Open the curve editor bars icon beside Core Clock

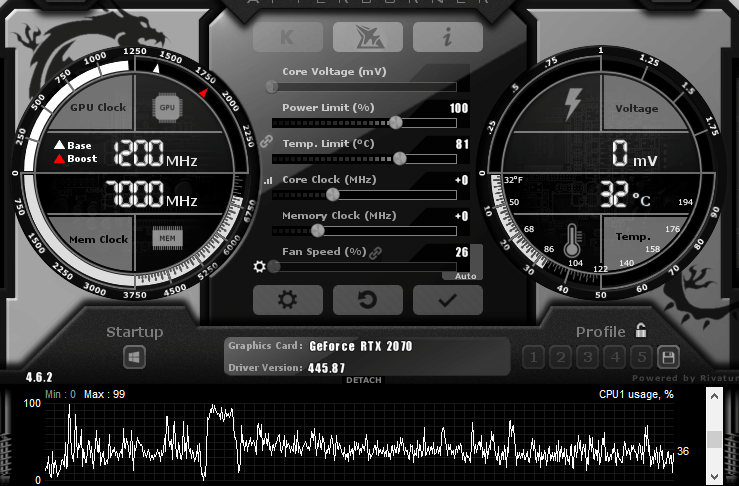tap(268, 180)
